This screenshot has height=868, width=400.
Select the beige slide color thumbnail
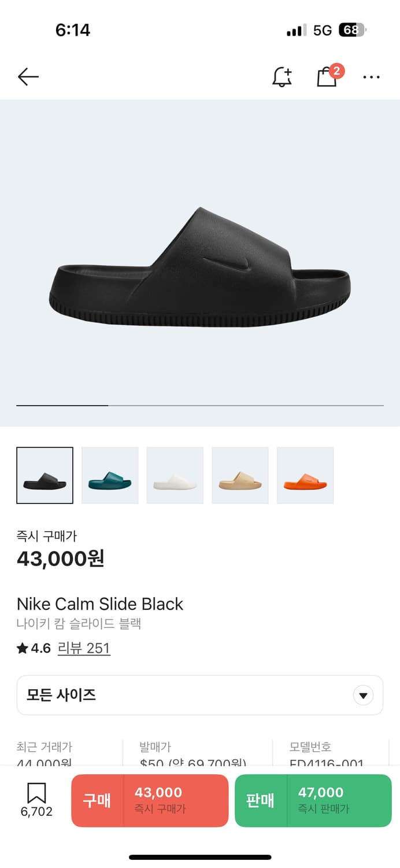240,475
